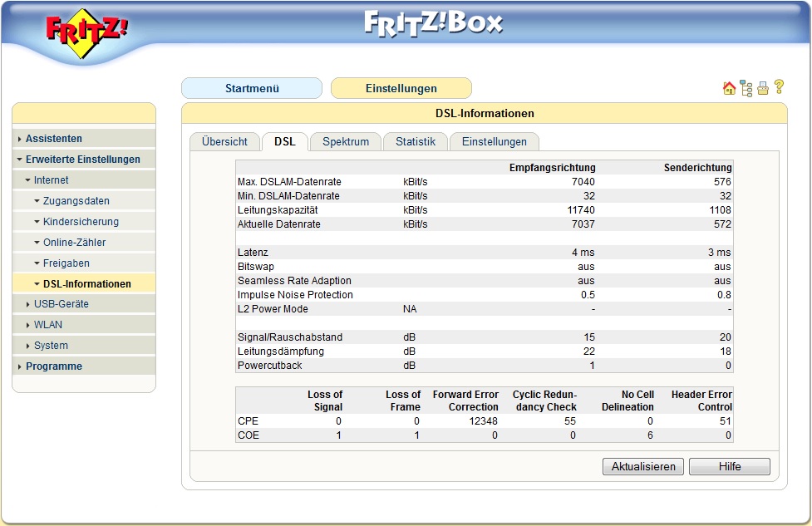
Task: Click the Hilfe button
Action: (730, 466)
